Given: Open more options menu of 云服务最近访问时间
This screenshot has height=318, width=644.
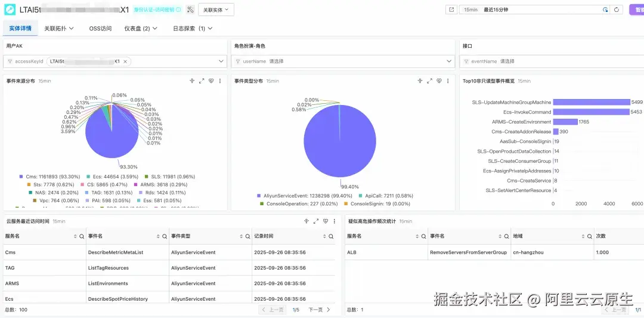Looking at the screenshot, I should tap(335, 221).
